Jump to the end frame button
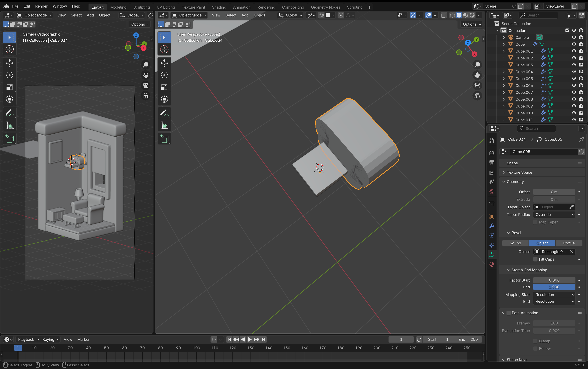Screen dimensions: 588x369 coord(263,339)
